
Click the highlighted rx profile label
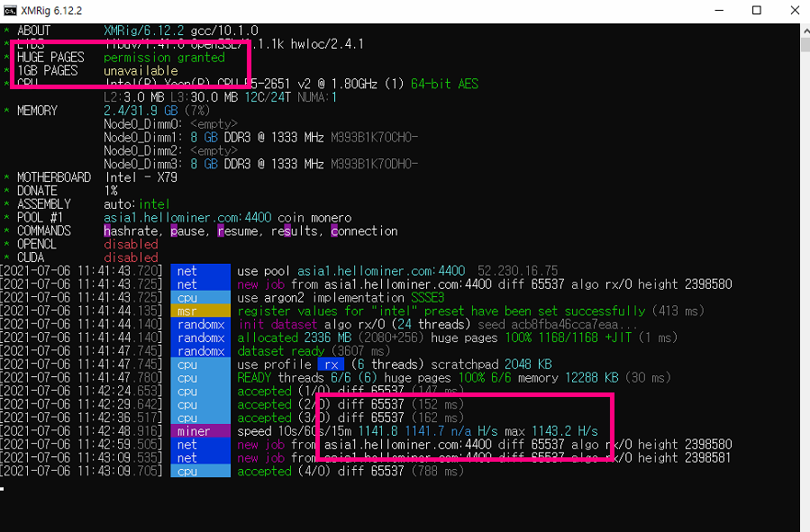coord(332,365)
